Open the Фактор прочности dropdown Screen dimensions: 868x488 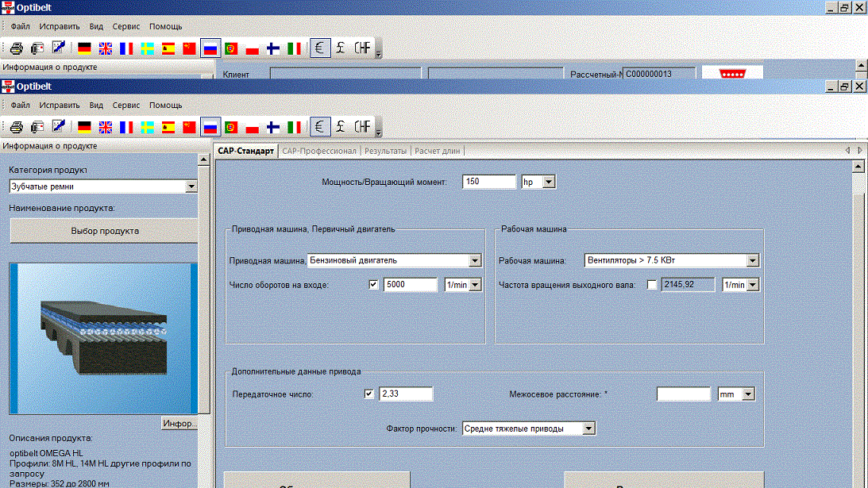click(588, 428)
